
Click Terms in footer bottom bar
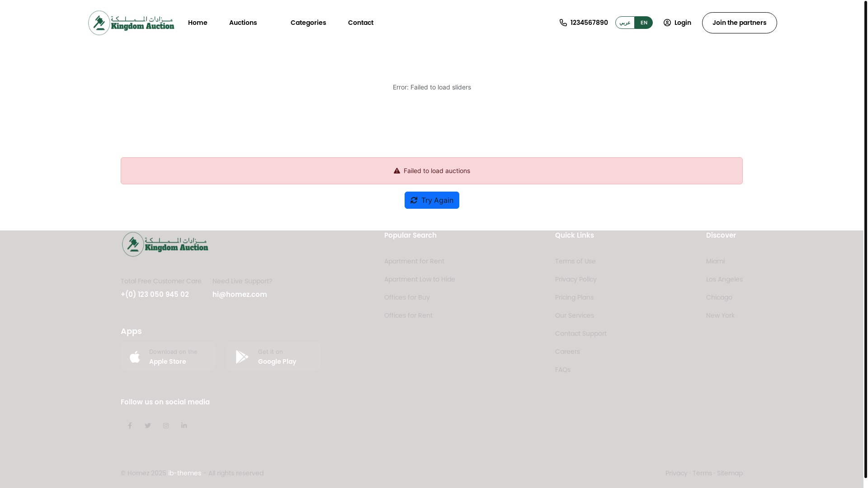pos(702,473)
